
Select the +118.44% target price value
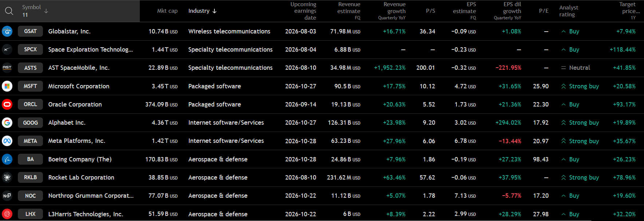click(623, 49)
